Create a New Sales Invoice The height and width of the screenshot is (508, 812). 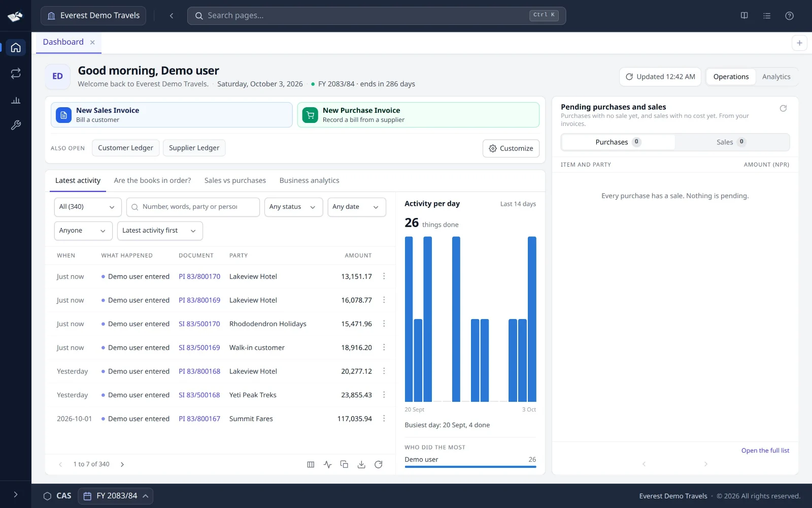click(172, 115)
